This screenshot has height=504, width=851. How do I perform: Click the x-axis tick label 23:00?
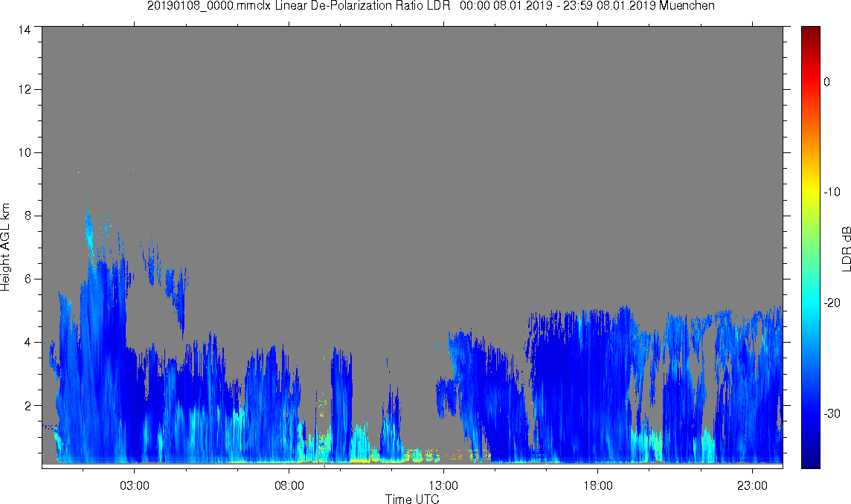[753, 485]
